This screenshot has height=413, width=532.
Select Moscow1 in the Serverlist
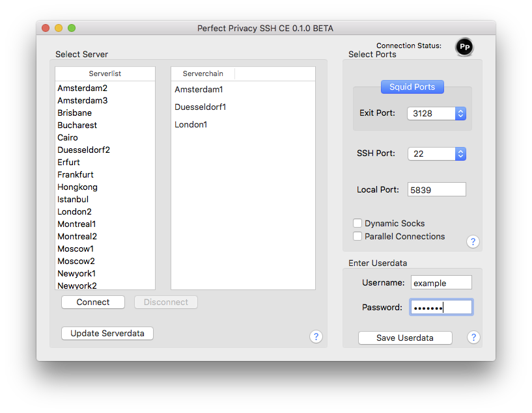(x=105, y=248)
